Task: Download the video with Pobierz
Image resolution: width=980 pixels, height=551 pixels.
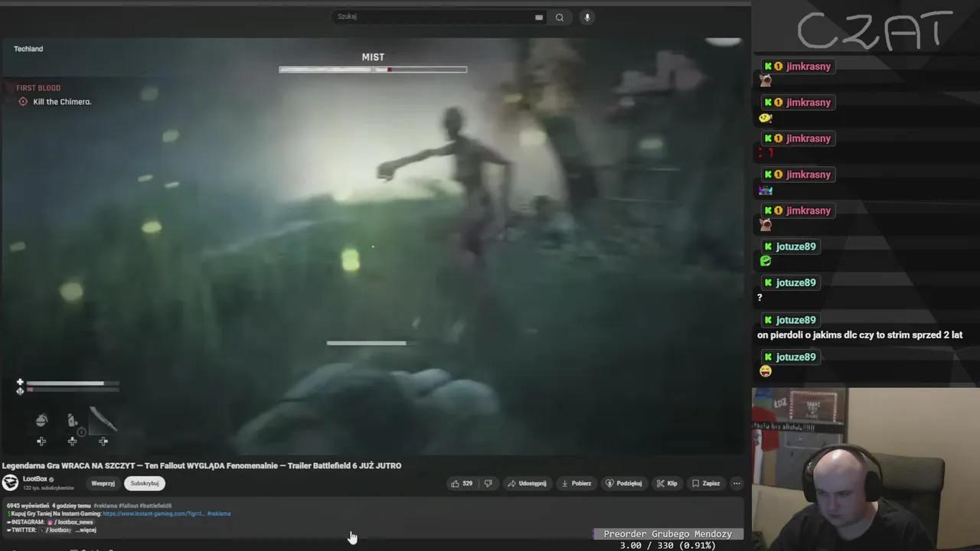Action: [x=577, y=484]
